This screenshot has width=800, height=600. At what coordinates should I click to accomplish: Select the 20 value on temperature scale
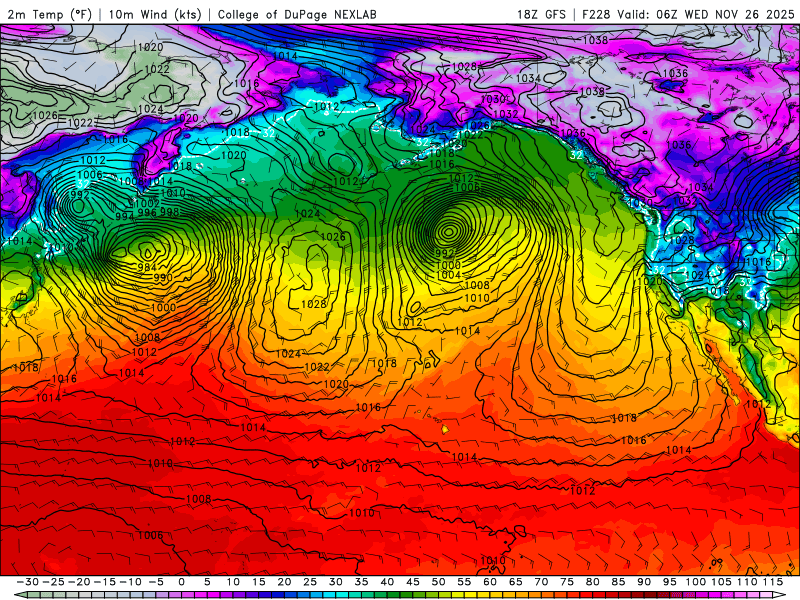click(x=284, y=582)
